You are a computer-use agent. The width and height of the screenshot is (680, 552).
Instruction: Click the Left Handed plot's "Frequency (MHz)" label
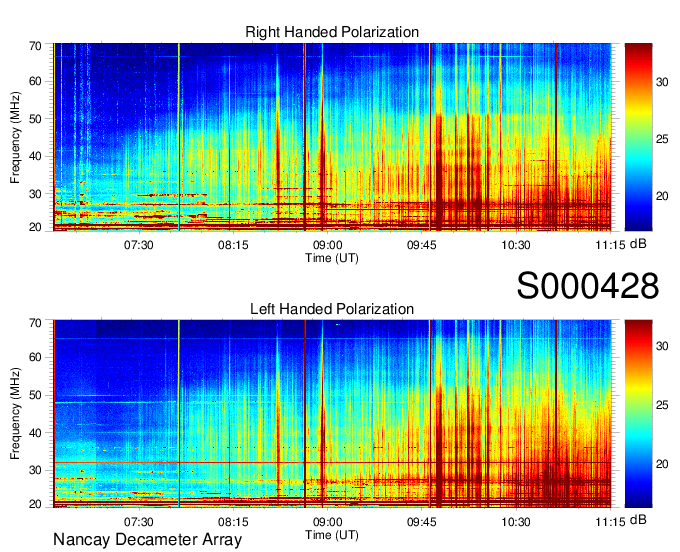tap(15, 414)
